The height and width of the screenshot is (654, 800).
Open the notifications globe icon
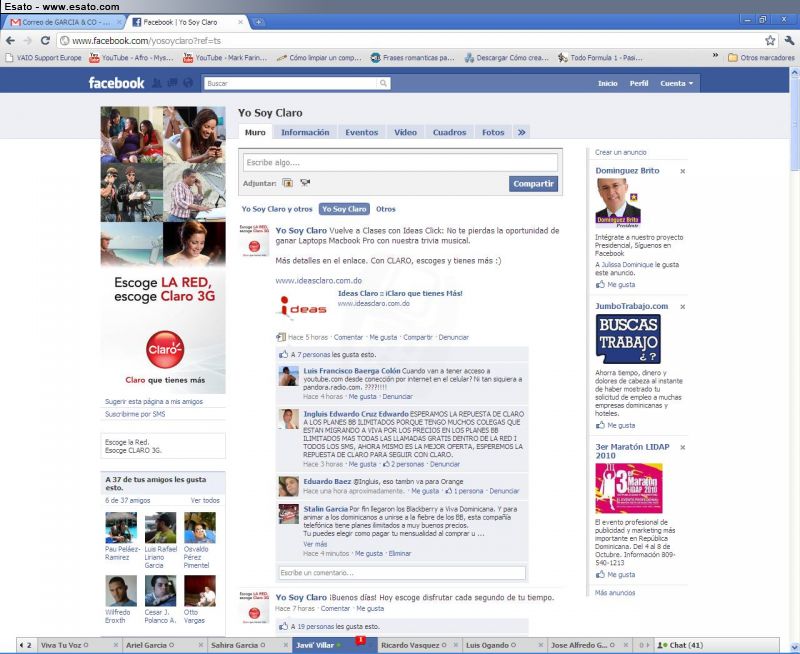pos(188,83)
